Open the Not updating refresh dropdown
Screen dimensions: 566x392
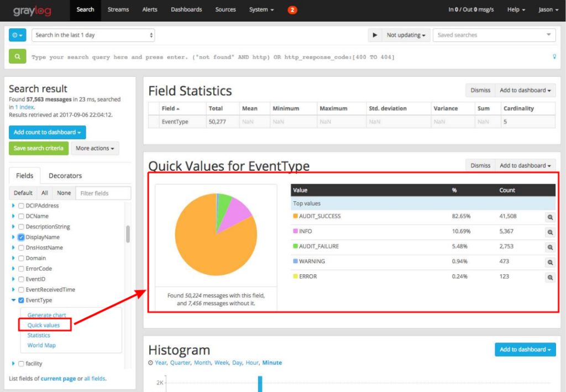coord(406,35)
